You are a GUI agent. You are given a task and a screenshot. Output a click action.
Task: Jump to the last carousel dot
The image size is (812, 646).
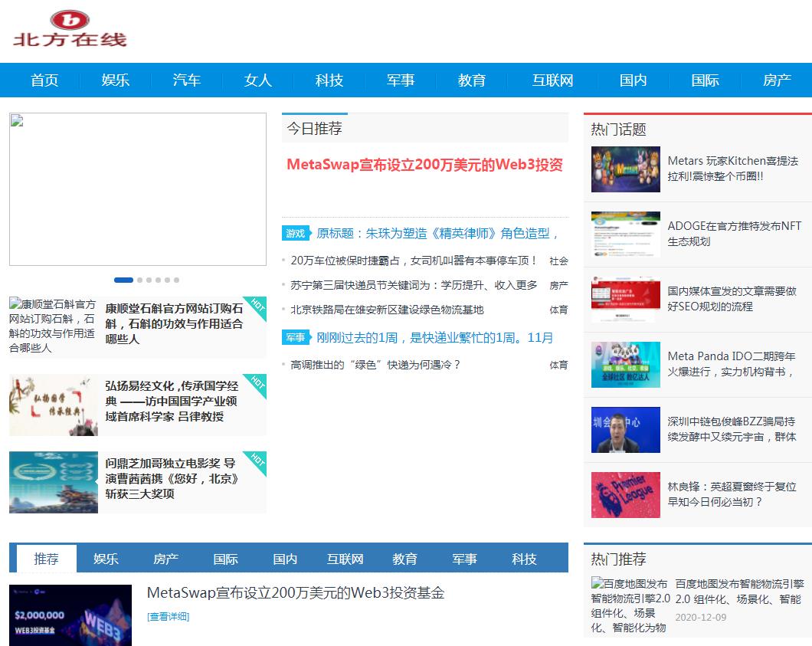coord(177,280)
